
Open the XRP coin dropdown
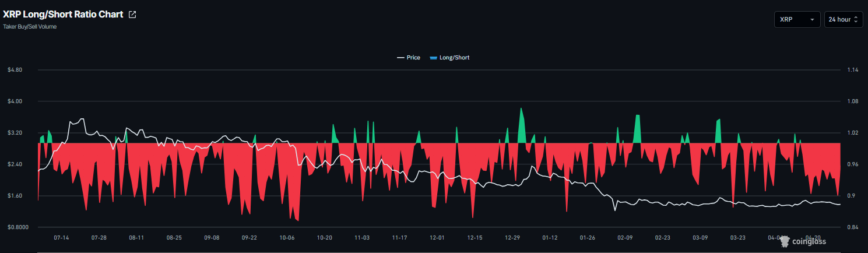click(x=797, y=20)
